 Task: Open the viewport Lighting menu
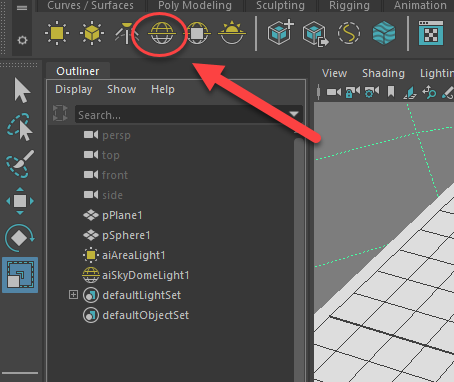[x=437, y=73]
